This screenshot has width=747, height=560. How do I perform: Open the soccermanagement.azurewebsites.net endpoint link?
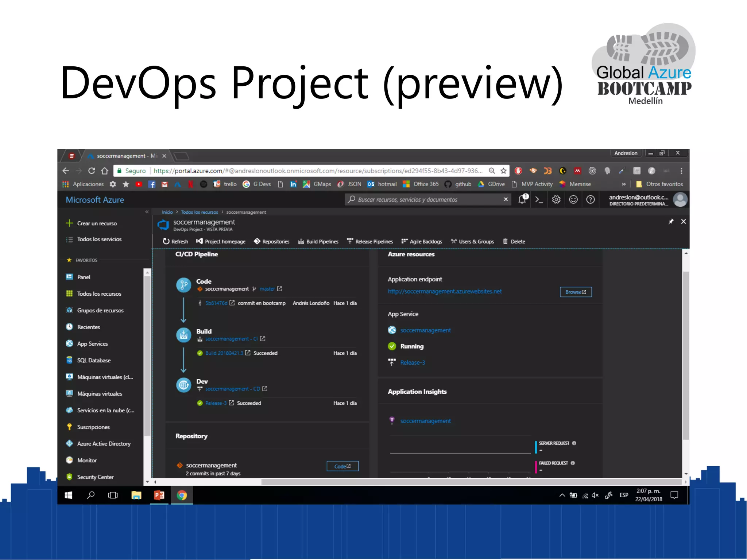click(x=445, y=291)
